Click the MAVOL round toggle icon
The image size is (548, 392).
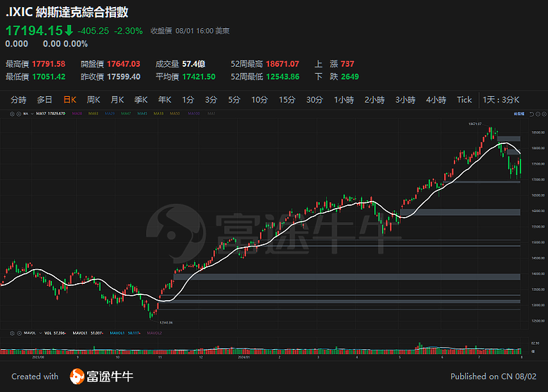point(19,333)
